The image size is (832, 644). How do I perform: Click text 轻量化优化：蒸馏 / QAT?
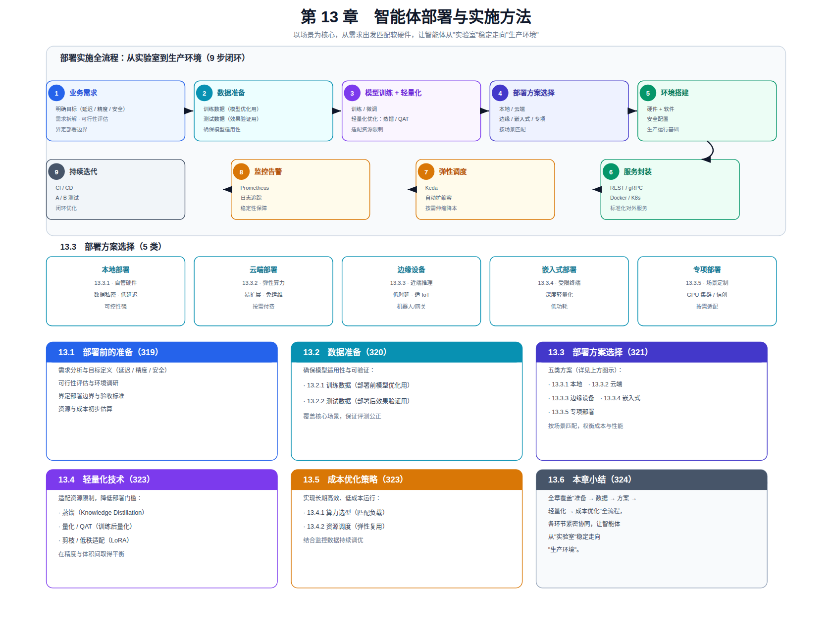tap(380, 119)
